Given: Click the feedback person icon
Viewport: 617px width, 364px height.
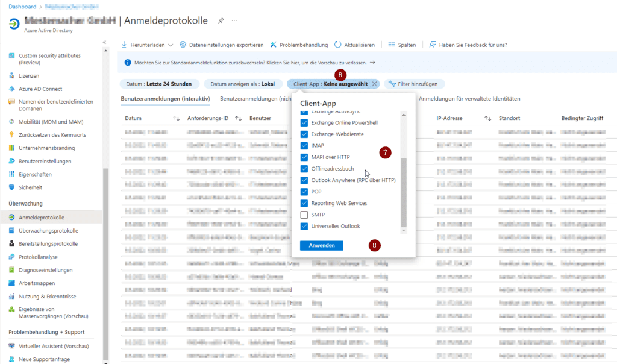Looking at the screenshot, I should (x=433, y=45).
